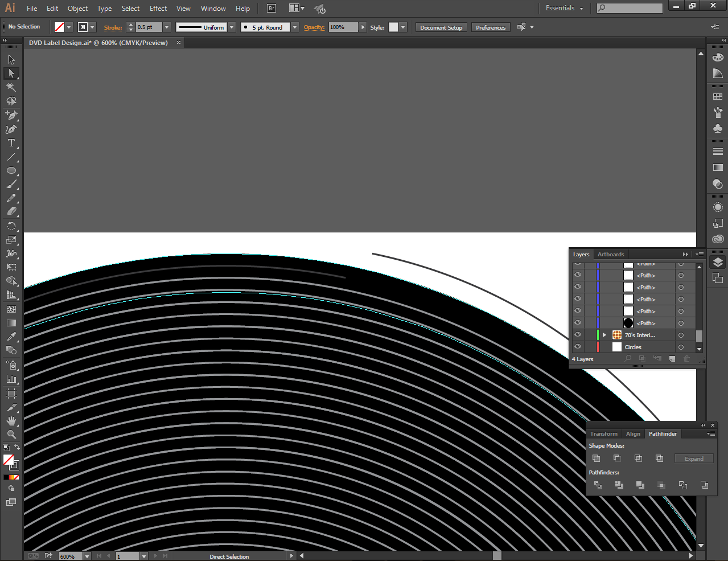Open zoom level dropdown at bottom

(87, 556)
